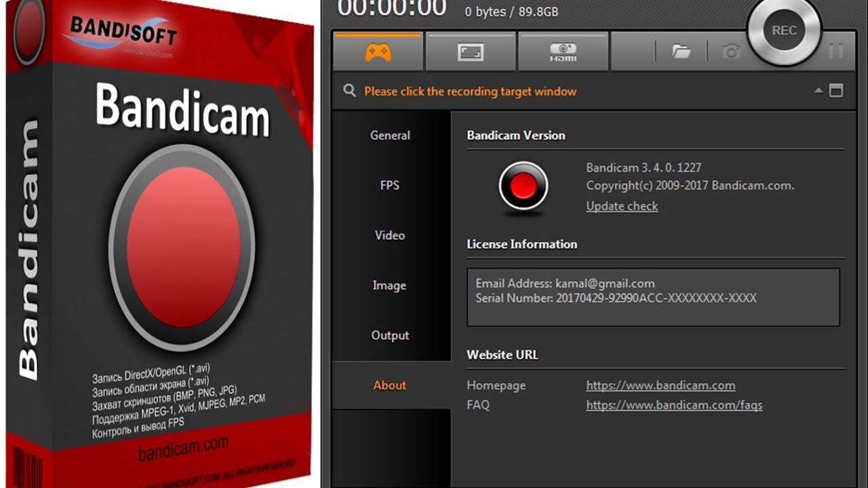Take a screenshot with the camera icon
Viewport: 868px width, 488px height.
(x=731, y=52)
